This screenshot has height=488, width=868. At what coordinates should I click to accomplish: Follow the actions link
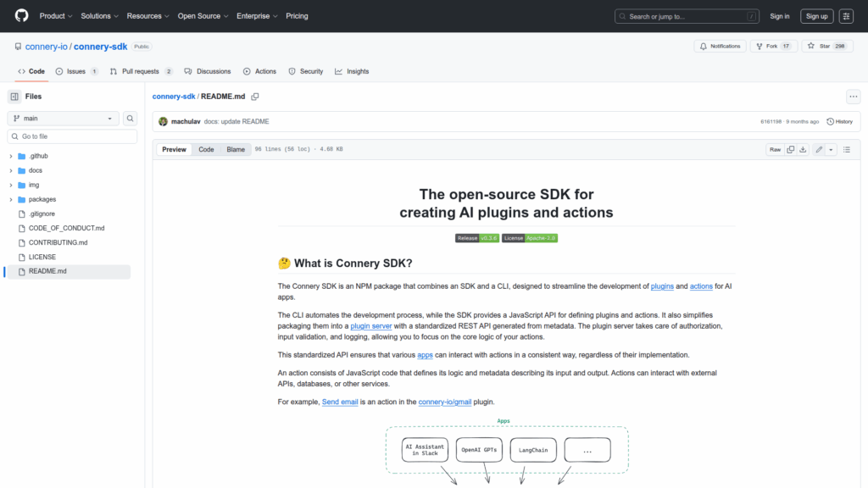point(701,286)
